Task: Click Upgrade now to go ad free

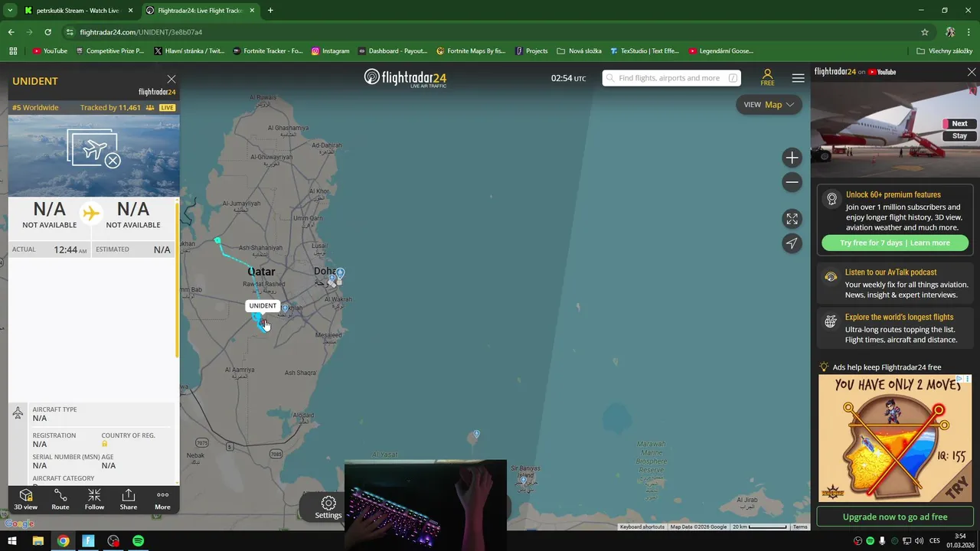Action: point(895,517)
